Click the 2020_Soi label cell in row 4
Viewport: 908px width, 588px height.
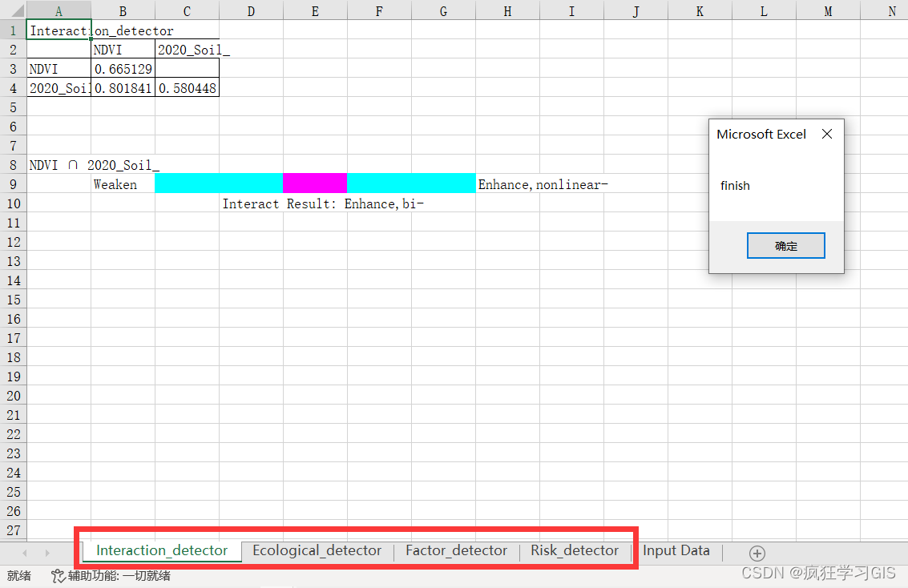(x=59, y=88)
